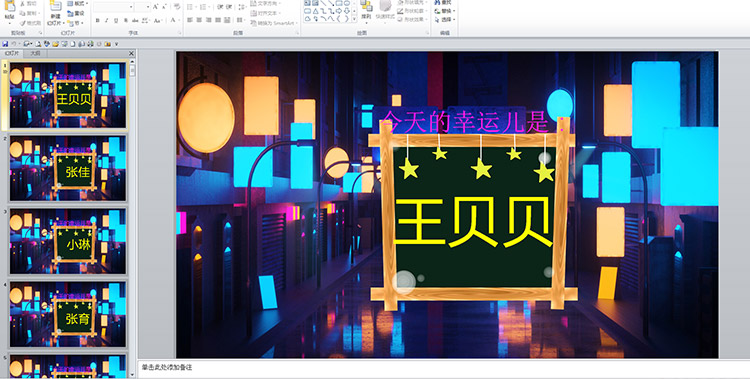Viewport: 750px width, 379px height.
Task: Click the Paste icon in clipboard group
Action: tap(10, 12)
